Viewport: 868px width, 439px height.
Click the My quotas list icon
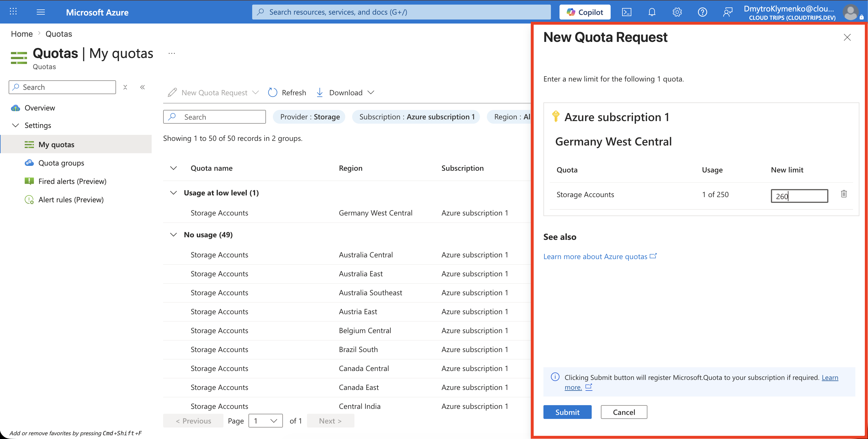29,145
